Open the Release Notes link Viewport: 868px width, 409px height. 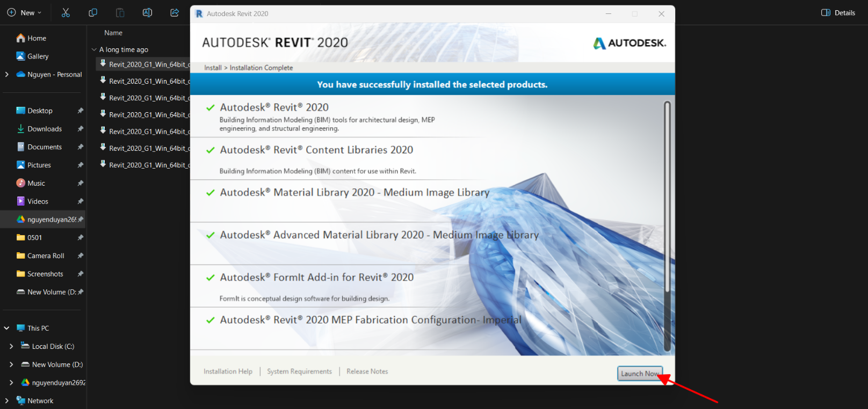click(367, 371)
